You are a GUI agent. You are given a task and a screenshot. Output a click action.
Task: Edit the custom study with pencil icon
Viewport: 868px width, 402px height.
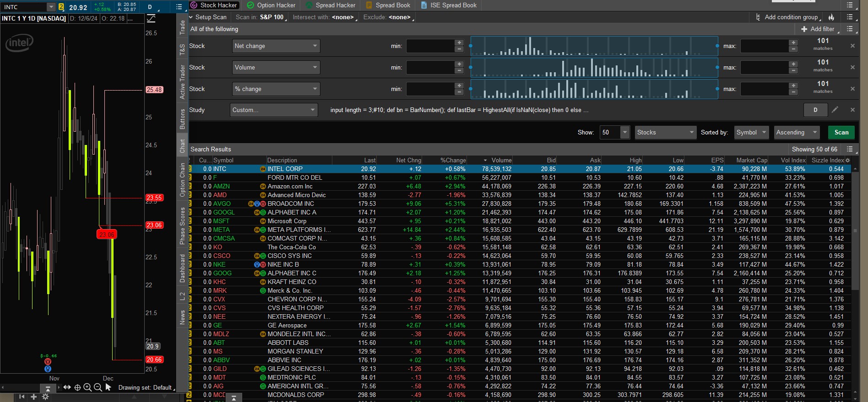(835, 110)
